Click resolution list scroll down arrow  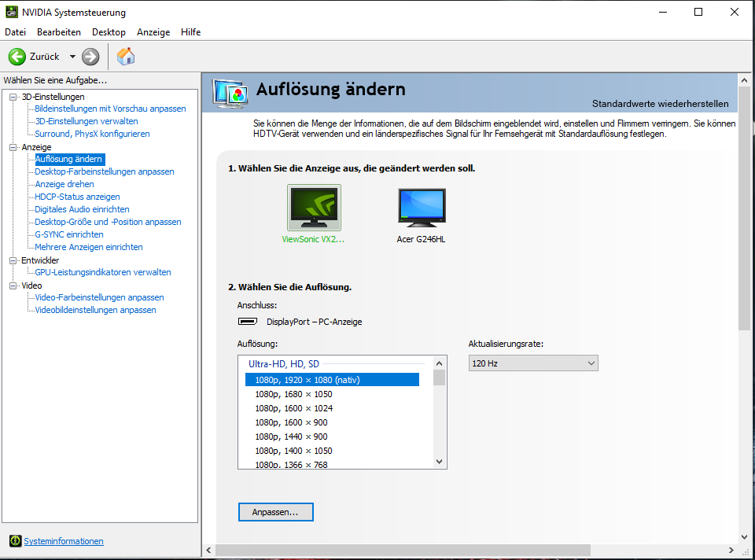point(439,461)
